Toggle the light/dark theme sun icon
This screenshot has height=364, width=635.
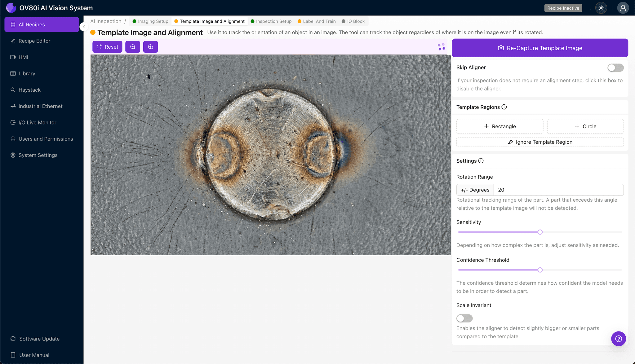(601, 8)
